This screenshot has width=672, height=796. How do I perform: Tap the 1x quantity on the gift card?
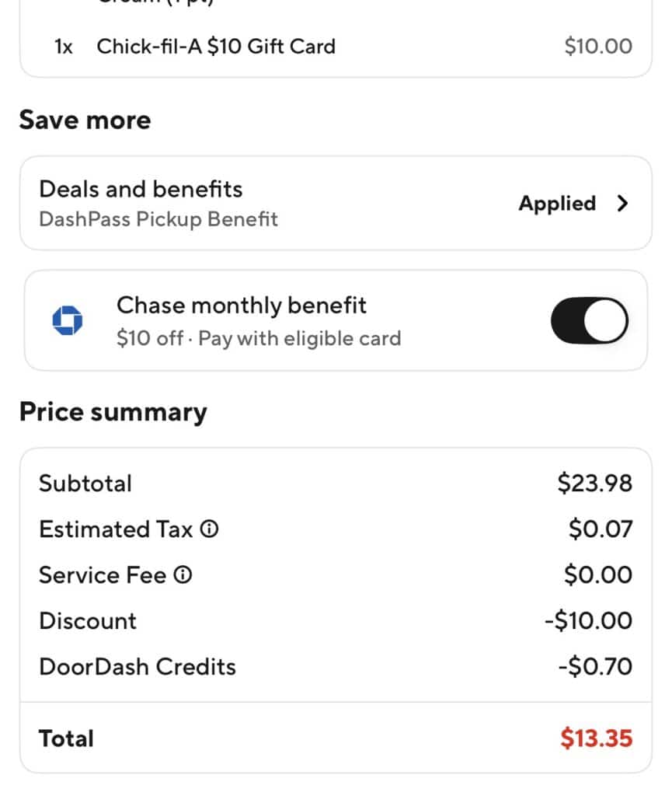pyautogui.click(x=64, y=46)
